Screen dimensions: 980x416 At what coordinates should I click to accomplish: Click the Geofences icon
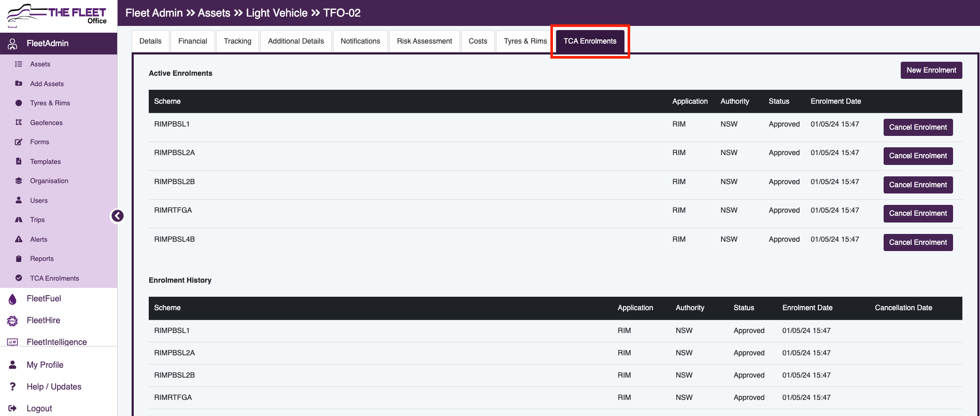click(x=19, y=122)
